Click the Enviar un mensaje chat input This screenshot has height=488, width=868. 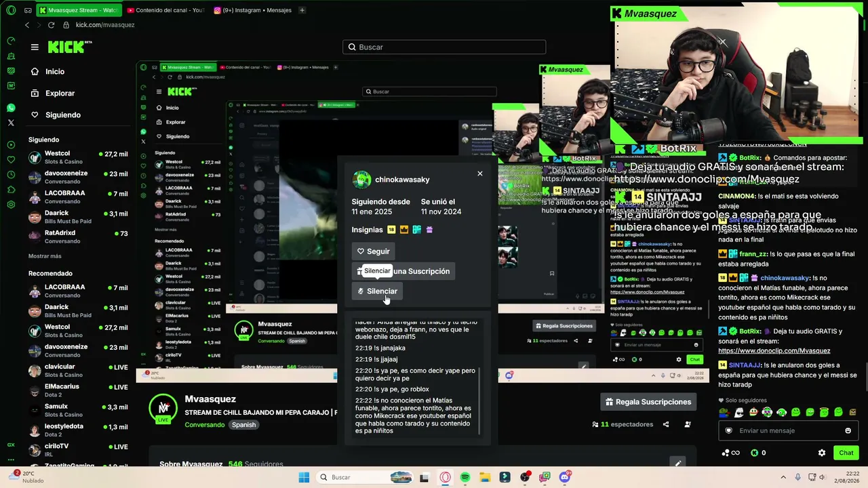(x=789, y=430)
